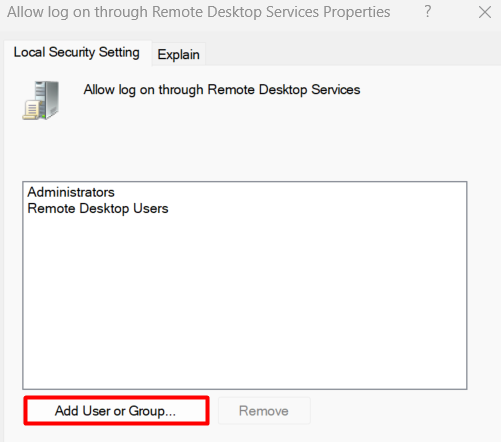Highlight the Administrators group for removal

click(x=71, y=192)
